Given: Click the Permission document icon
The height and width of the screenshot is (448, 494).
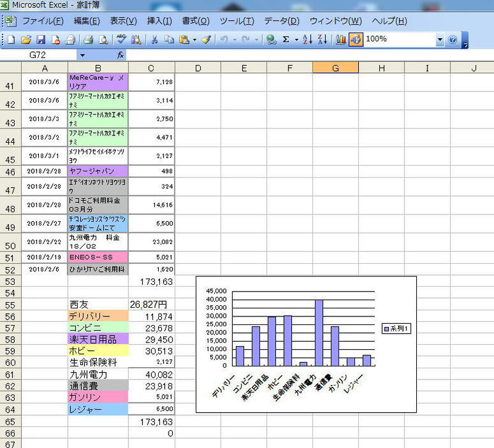Looking at the screenshot, I should (56, 40).
